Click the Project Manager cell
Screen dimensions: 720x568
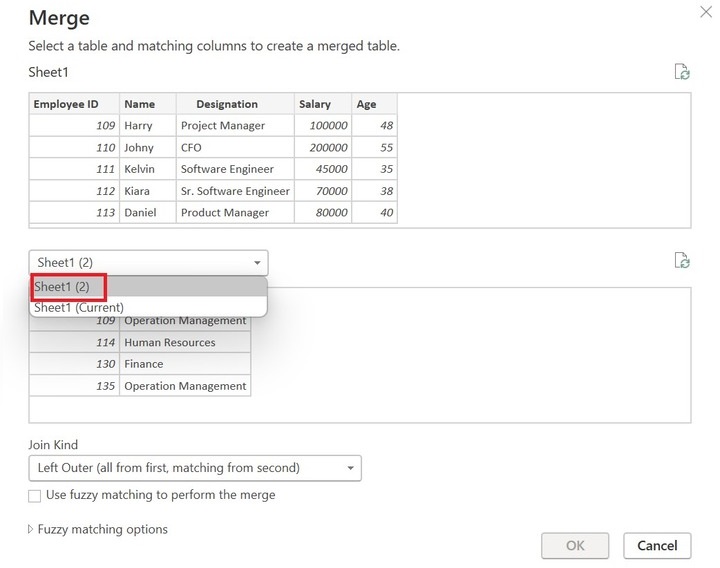223,126
